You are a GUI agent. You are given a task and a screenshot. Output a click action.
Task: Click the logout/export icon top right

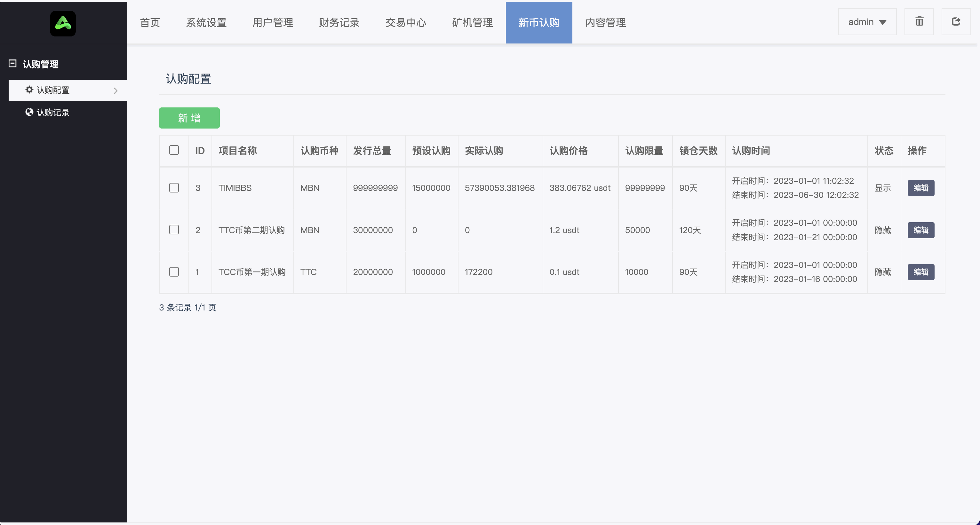[956, 22]
